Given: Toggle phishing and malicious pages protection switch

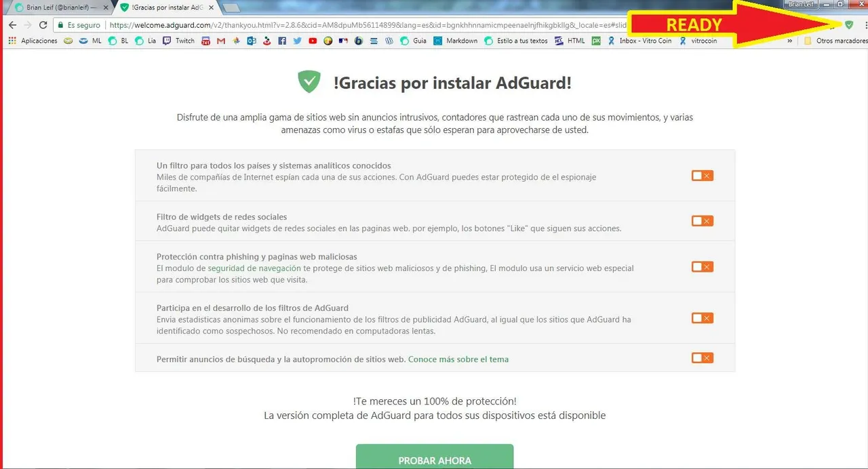Looking at the screenshot, I should point(702,266).
